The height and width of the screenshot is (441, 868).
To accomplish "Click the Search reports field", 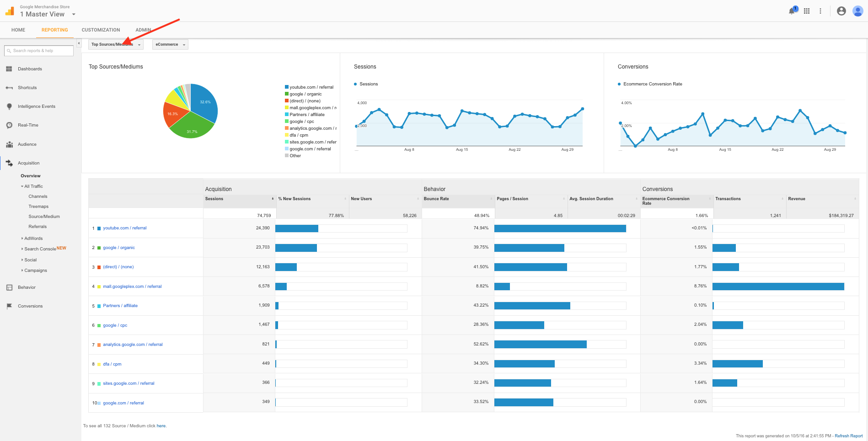I will point(38,50).
